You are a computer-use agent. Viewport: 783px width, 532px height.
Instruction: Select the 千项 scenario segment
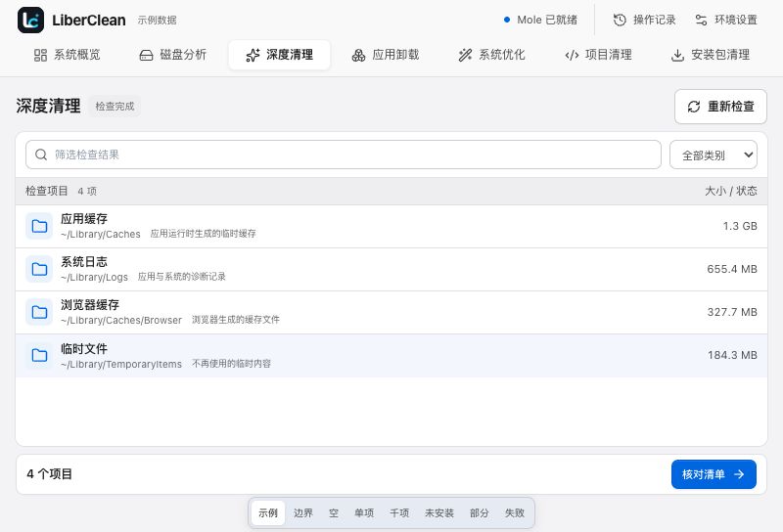coord(399,513)
